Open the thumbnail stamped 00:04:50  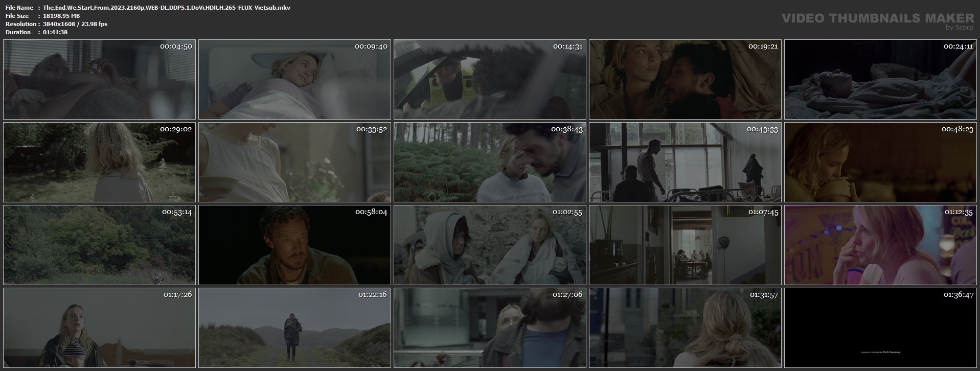click(99, 80)
